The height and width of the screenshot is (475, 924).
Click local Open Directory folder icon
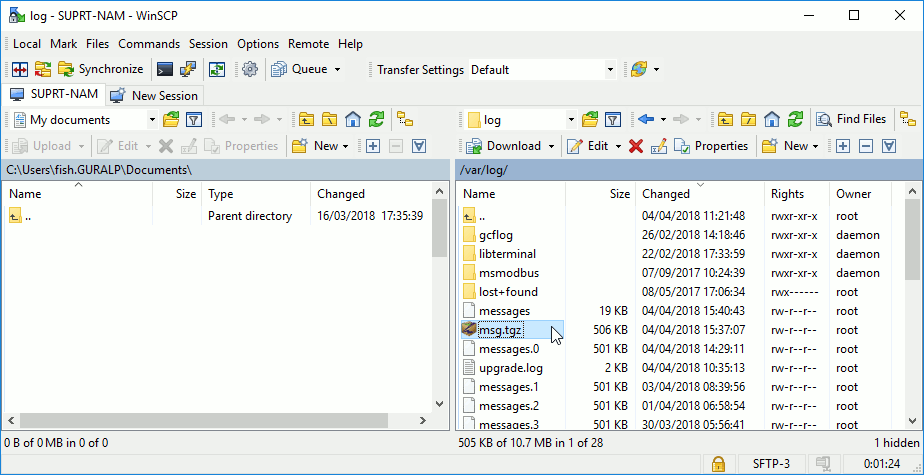(171, 120)
